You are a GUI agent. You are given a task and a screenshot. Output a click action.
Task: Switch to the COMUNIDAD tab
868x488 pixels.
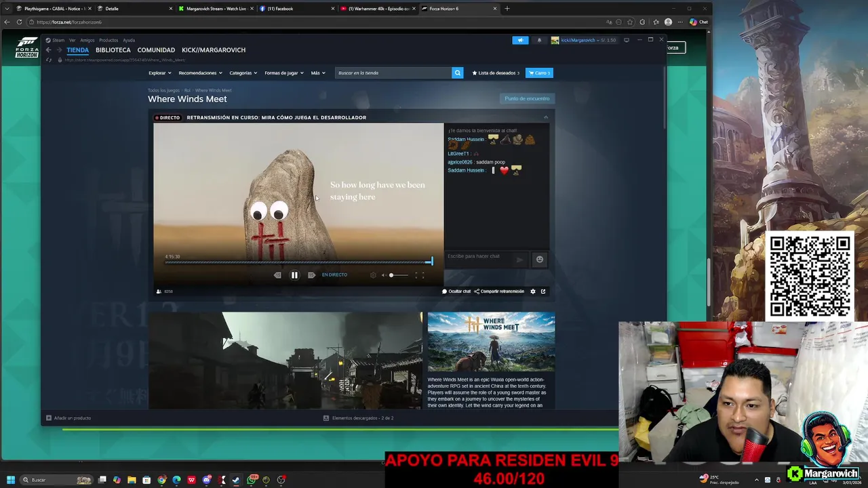(156, 50)
